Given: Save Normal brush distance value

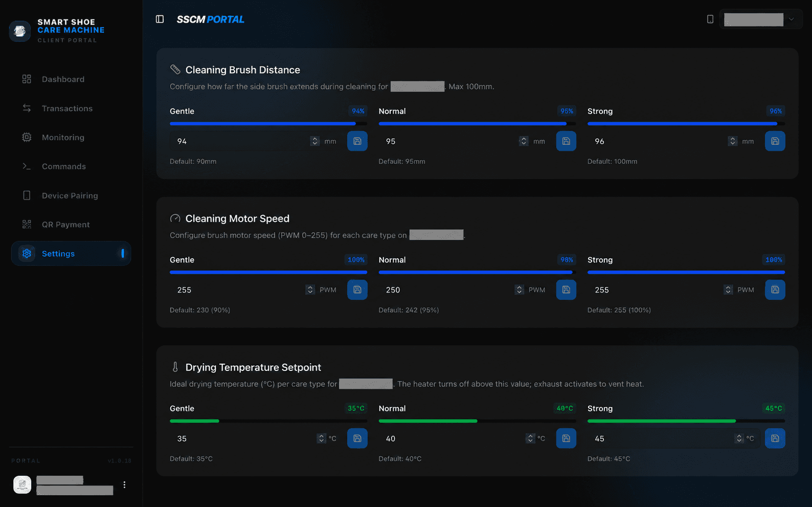Looking at the screenshot, I should pyautogui.click(x=566, y=141).
